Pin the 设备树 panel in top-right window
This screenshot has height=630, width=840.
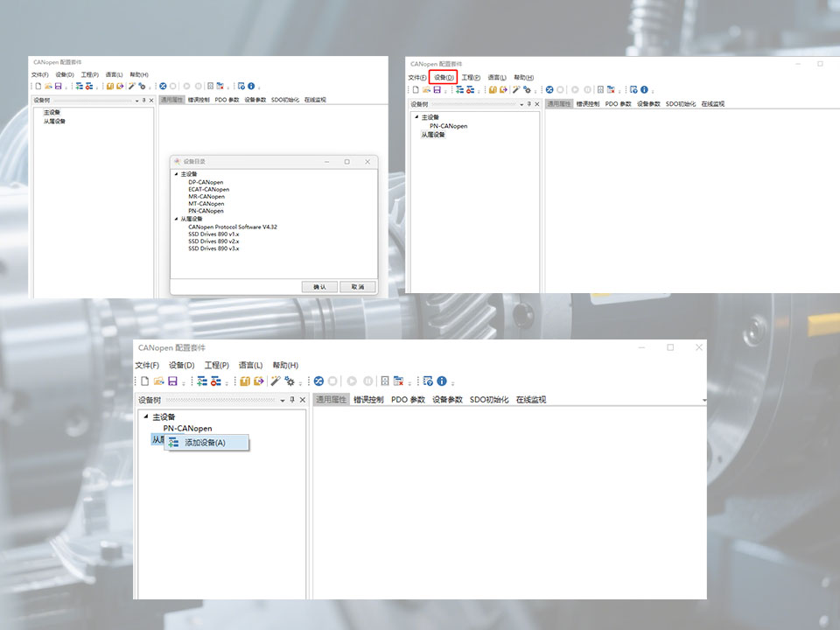(529, 104)
